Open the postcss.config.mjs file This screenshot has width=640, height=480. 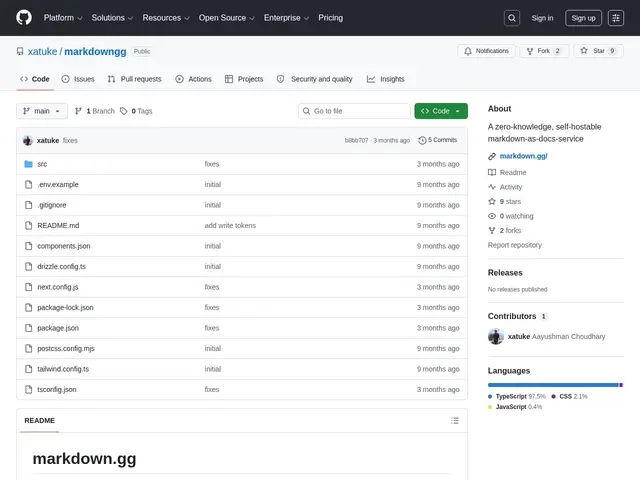[x=66, y=349]
